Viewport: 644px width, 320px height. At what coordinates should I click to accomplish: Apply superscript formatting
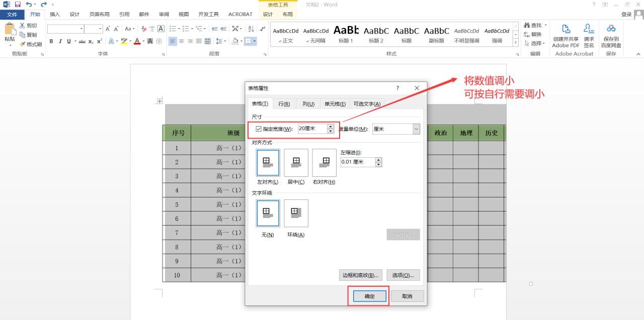tap(99, 41)
